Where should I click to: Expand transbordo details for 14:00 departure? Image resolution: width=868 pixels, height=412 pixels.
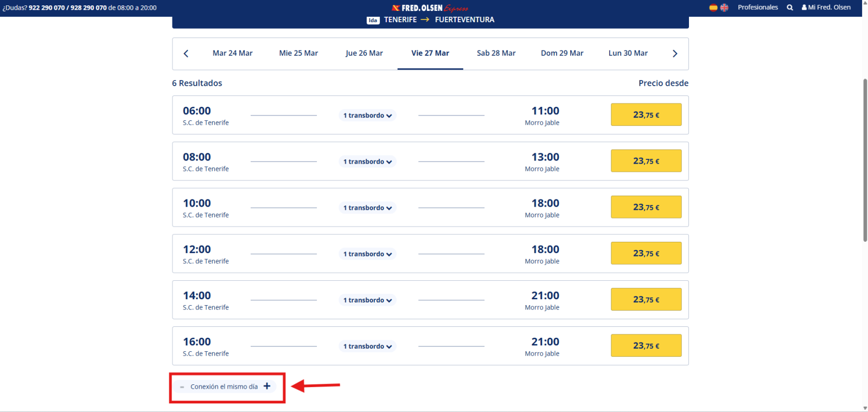[367, 300]
